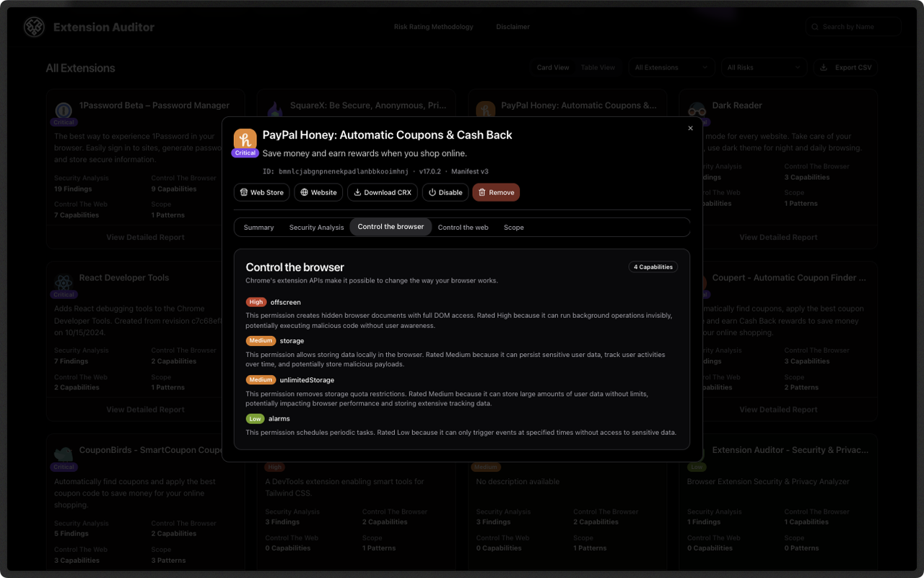Switch to Control the web tab

pos(463,227)
